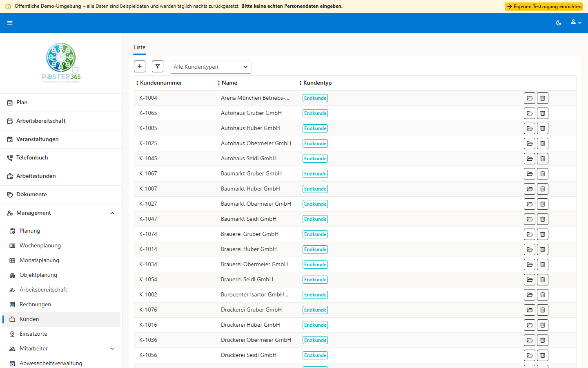
Task: Sort by Kundennummer column header
Action: (x=161, y=83)
